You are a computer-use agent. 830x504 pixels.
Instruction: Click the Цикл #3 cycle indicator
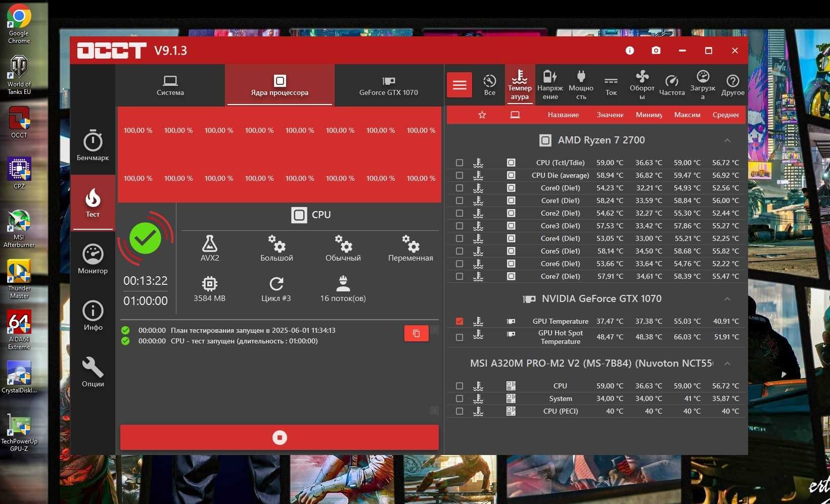tap(276, 289)
